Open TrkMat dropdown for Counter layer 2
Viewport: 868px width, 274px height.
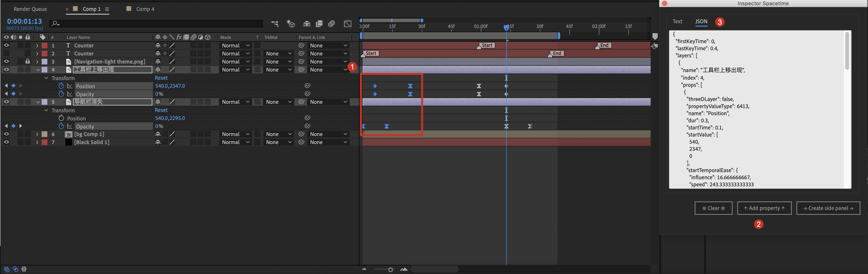click(278, 53)
